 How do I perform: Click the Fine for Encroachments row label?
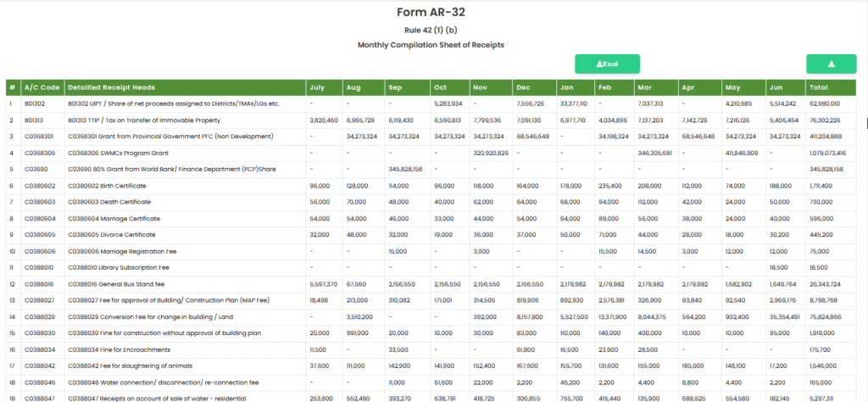click(x=121, y=349)
